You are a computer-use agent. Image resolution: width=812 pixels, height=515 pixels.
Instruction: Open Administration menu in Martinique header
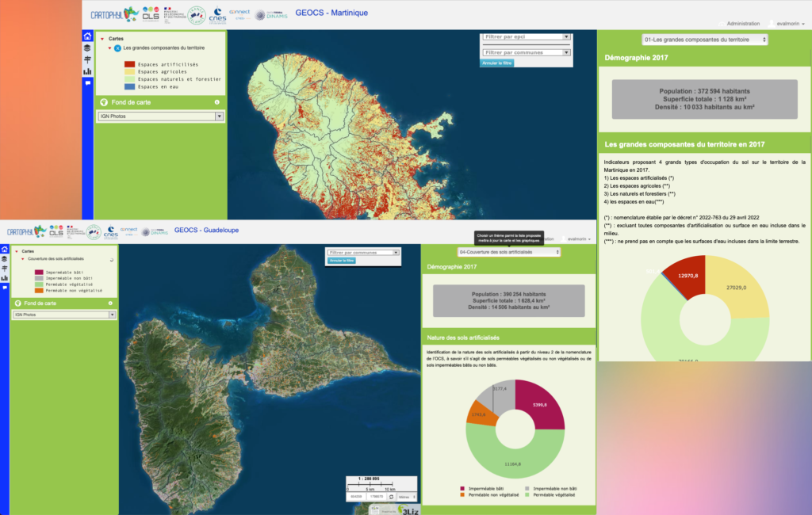pyautogui.click(x=739, y=24)
